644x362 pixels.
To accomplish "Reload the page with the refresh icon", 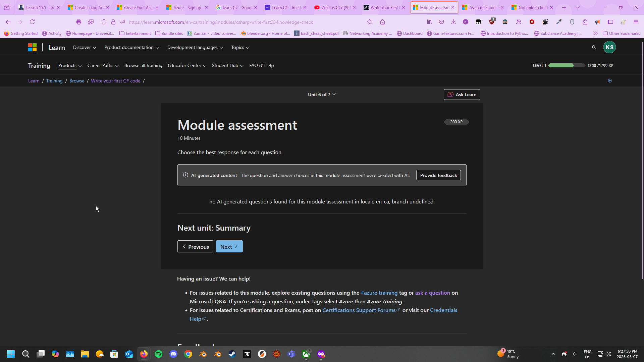I will tap(32, 22).
